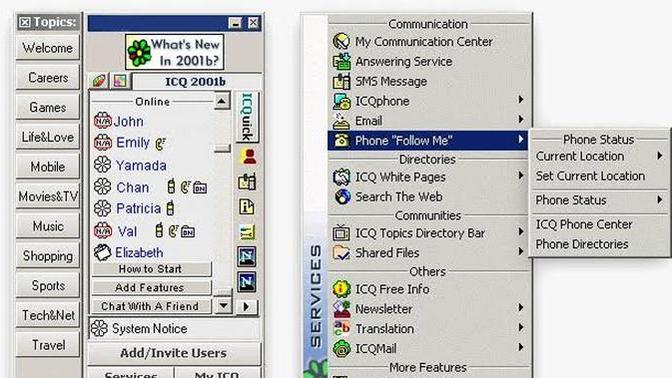Expand the ICQphone submenu arrow
This screenshot has width=672, height=378.
tap(521, 99)
